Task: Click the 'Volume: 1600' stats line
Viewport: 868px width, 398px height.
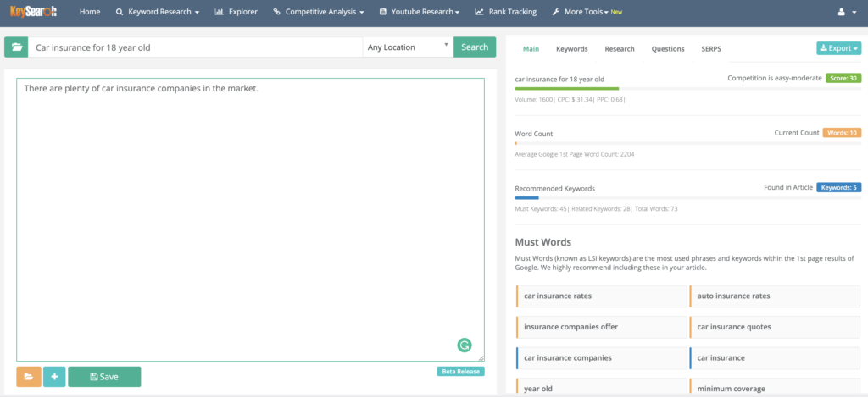Action: (x=570, y=100)
